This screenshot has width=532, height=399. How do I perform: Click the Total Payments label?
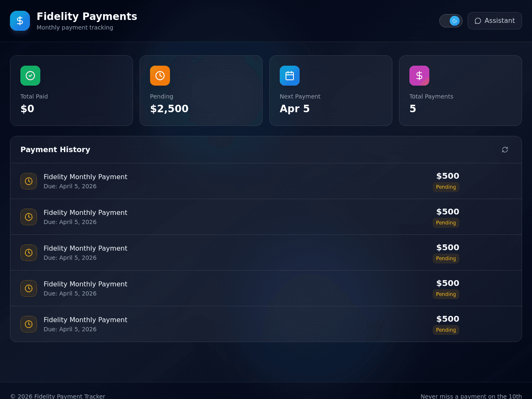coord(431,96)
